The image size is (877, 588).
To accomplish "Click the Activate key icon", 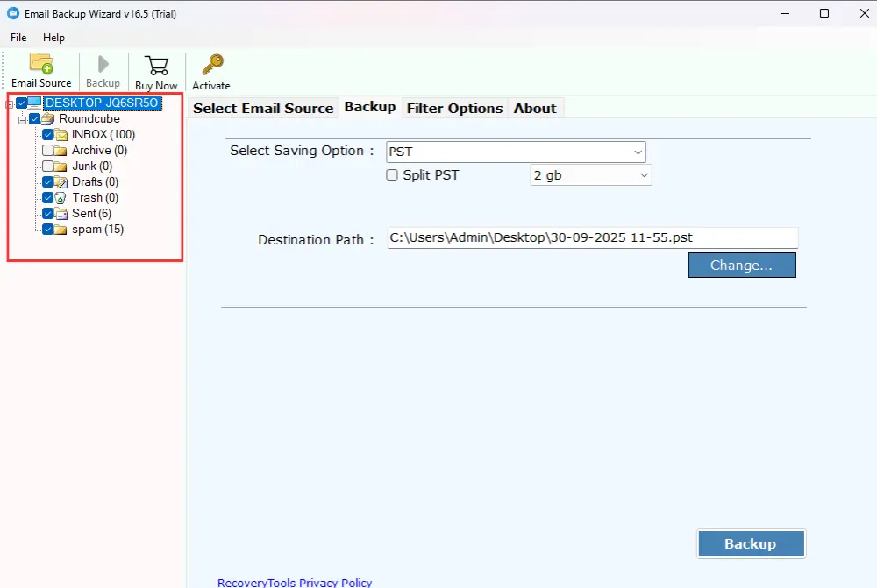I will tap(211, 66).
